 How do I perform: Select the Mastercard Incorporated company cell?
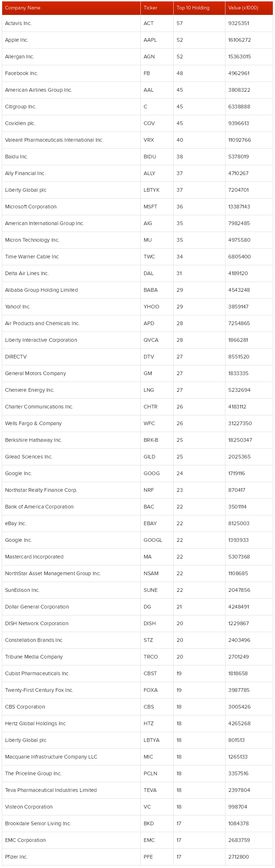coord(71,557)
